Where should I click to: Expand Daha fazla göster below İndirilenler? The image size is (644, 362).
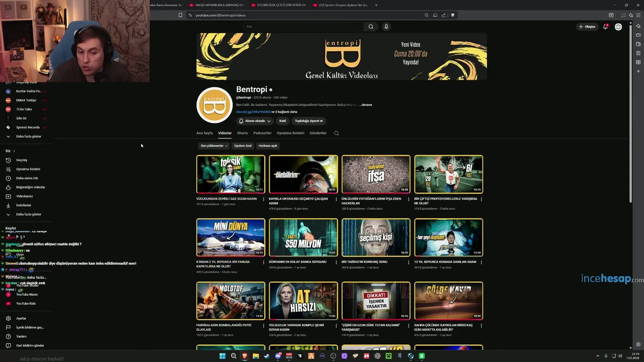point(29,214)
